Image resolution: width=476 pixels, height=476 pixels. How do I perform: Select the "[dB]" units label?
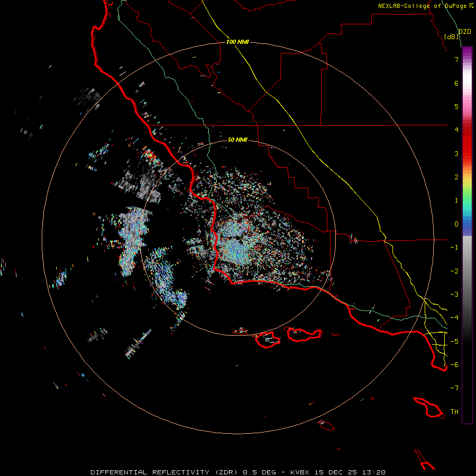pyautogui.click(x=452, y=36)
